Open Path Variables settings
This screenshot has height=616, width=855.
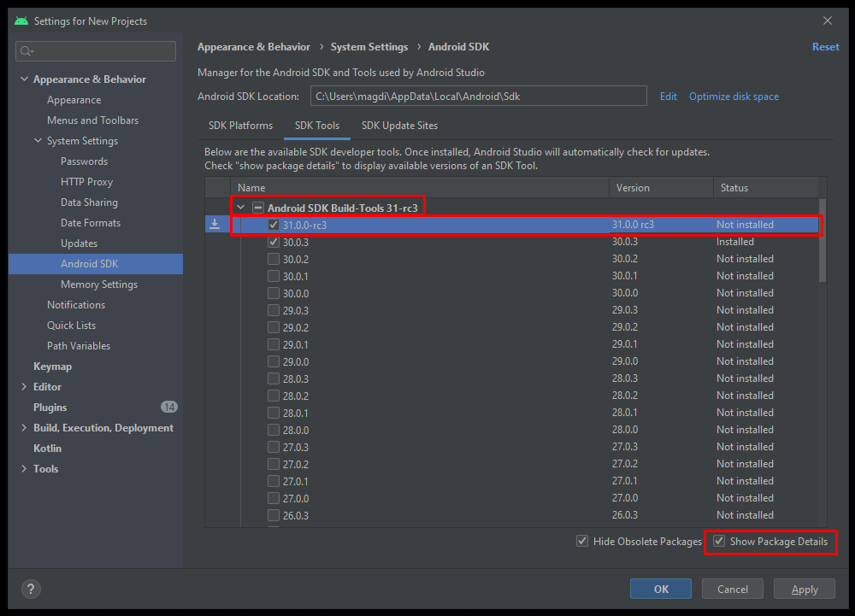click(x=79, y=346)
